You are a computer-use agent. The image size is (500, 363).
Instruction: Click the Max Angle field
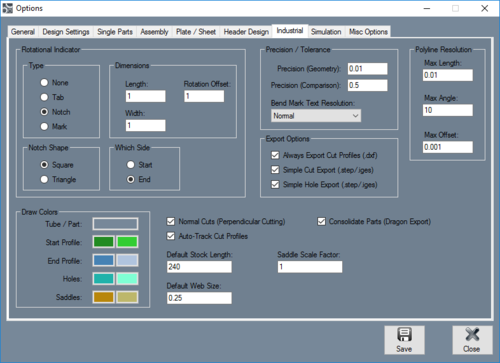pos(448,110)
